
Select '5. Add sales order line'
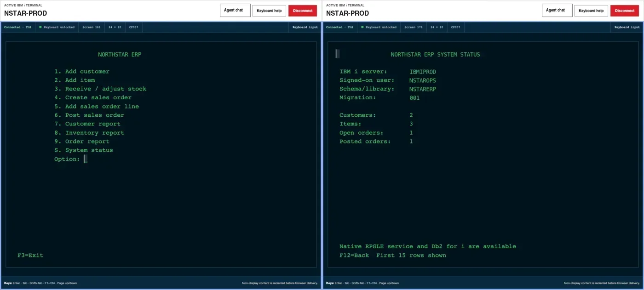(97, 106)
